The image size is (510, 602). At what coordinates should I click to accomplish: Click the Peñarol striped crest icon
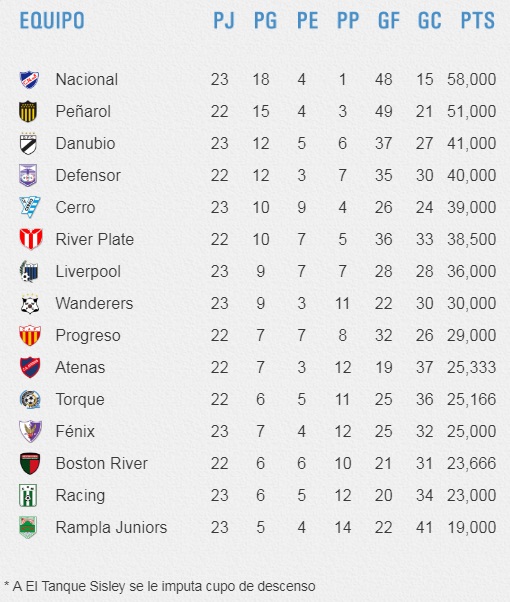[28, 111]
